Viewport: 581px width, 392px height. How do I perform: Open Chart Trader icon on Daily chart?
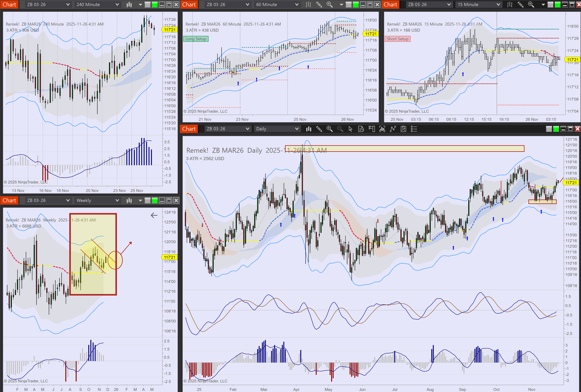click(372, 129)
